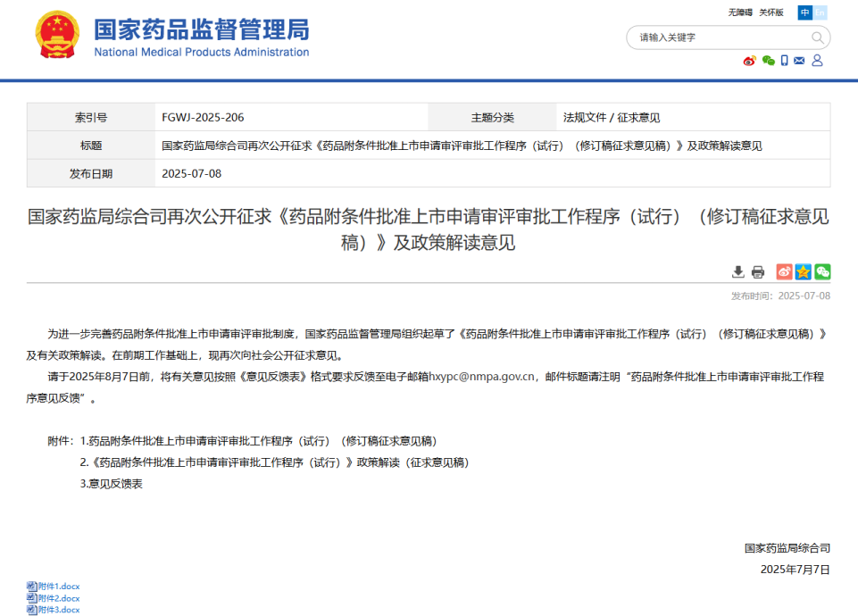Viewport: 858px width, 616px height.
Task: Click the Weibo icon below the search bar
Action: click(748, 61)
